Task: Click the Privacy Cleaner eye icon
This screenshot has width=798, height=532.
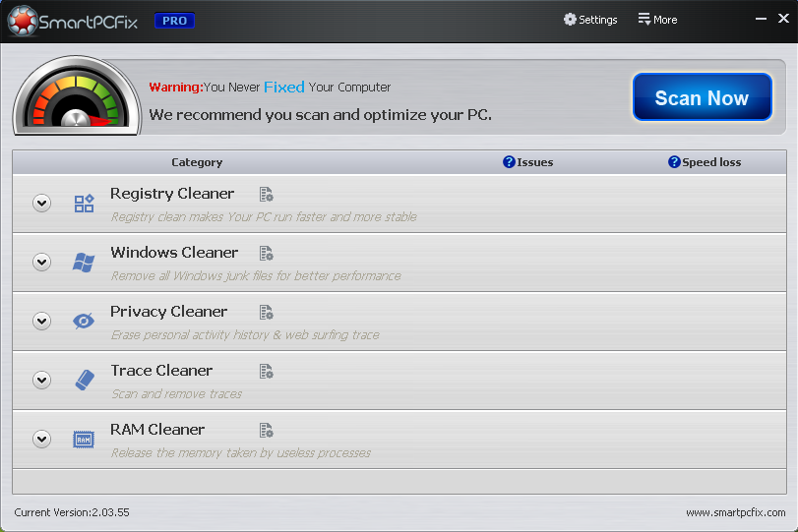Action: tap(84, 321)
